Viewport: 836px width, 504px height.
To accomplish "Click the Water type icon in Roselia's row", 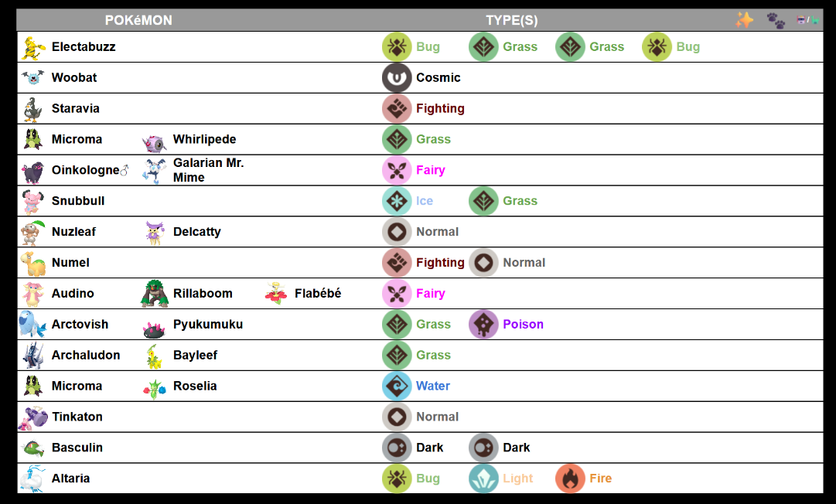I will click(x=397, y=386).
